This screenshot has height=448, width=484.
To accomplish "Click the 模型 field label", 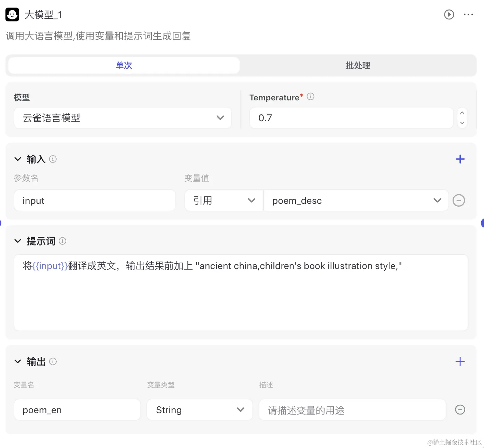I will coord(22,98).
